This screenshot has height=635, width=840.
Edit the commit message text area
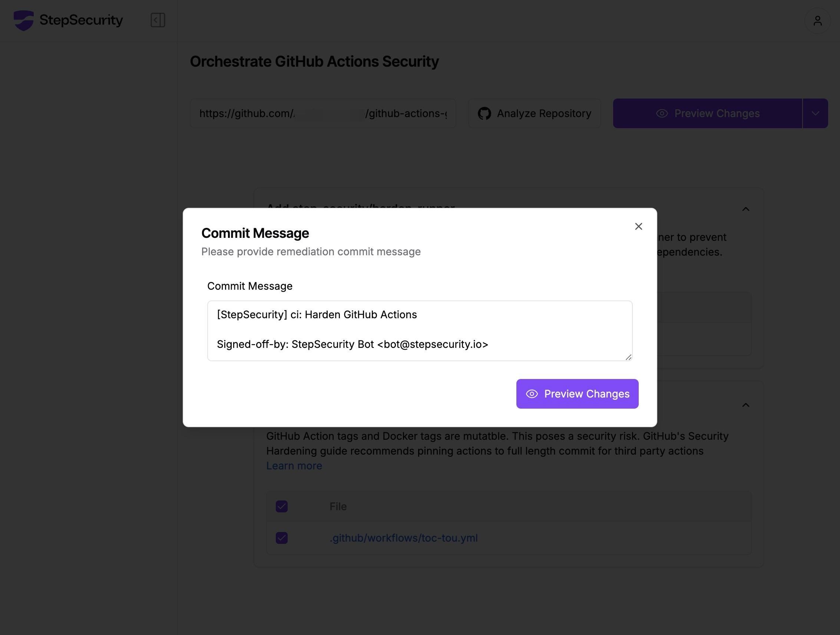click(x=420, y=330)
